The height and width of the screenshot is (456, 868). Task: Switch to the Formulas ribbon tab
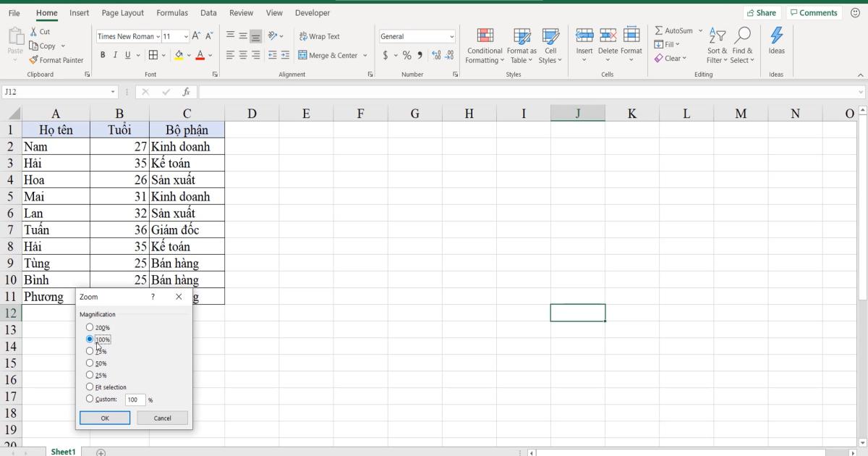[x=171, y=12]
